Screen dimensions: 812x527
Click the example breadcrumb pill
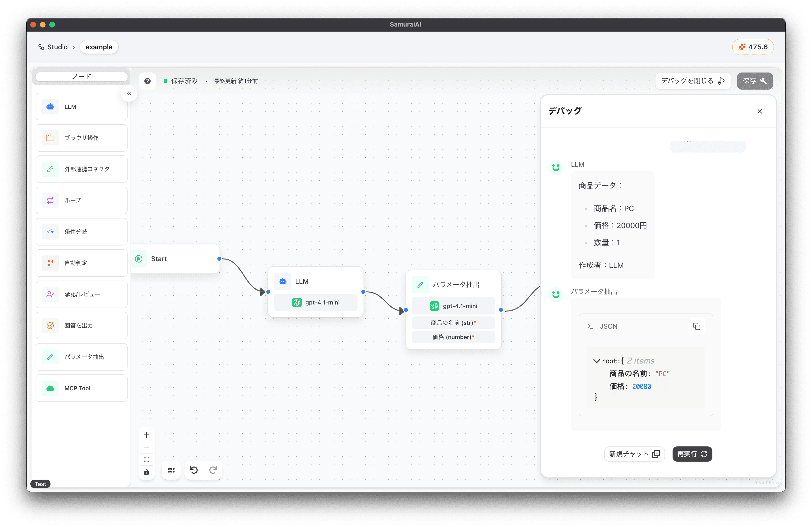[x=99, y=47]
